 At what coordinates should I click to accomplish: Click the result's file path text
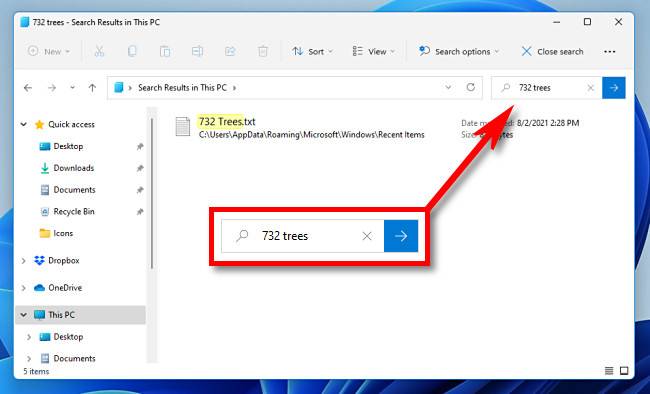(x=311, y=135)
